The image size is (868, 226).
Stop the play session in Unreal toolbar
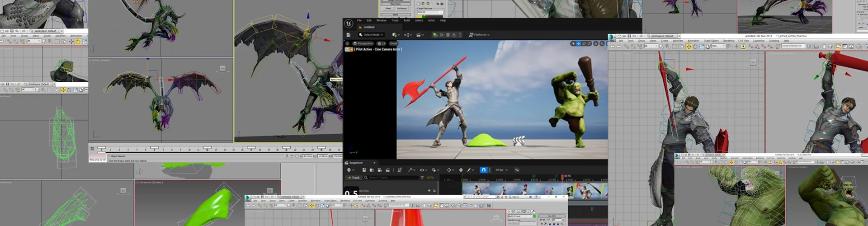(x=448, y=35)
